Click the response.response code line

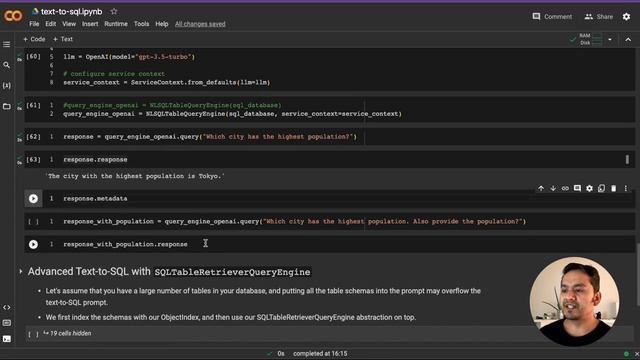[95, 160]
